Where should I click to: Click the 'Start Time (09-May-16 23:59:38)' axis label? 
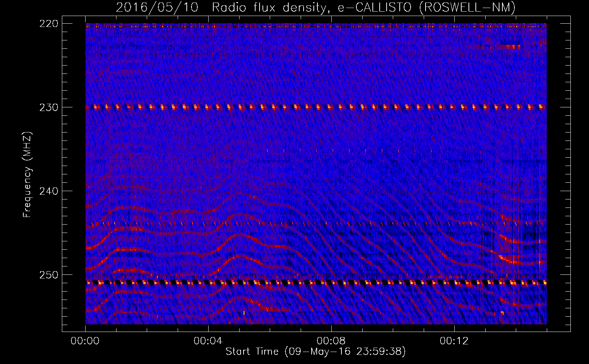pos(315,352)
